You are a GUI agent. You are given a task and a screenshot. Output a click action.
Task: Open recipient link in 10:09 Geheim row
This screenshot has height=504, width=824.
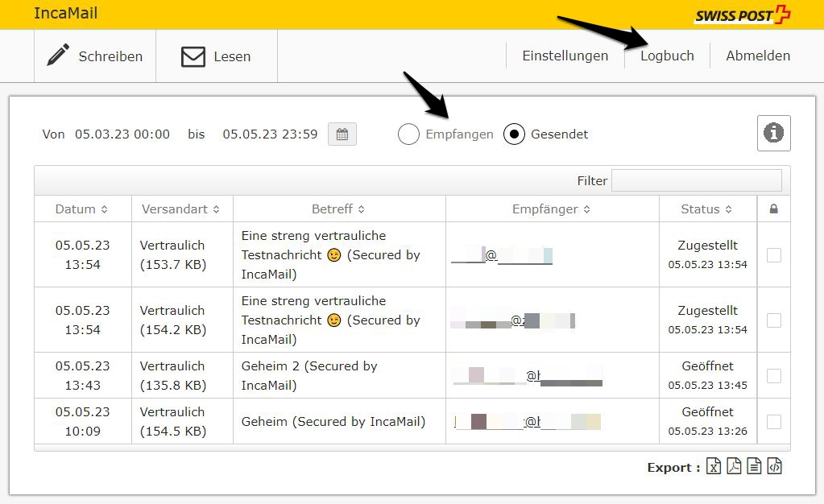527,422
